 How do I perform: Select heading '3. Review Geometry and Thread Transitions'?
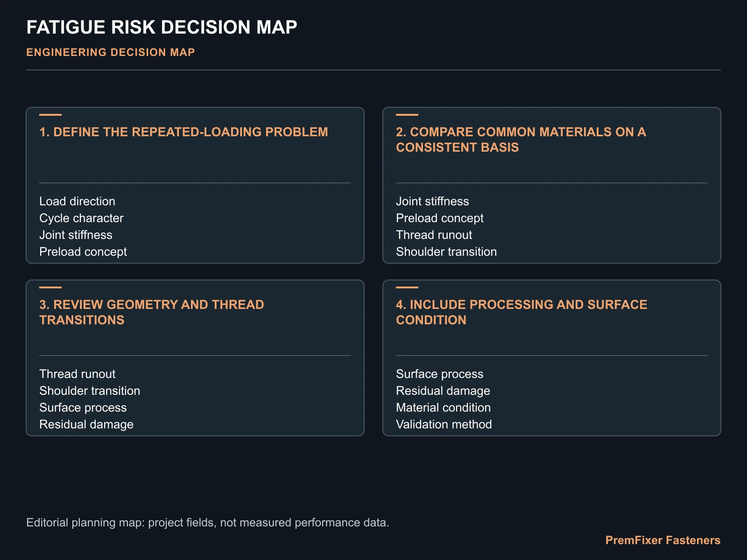click(152, 312)
